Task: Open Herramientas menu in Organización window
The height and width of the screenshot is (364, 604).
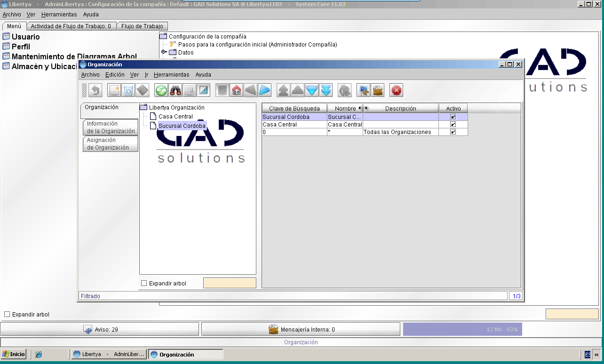Action: [x=171, y=74]
